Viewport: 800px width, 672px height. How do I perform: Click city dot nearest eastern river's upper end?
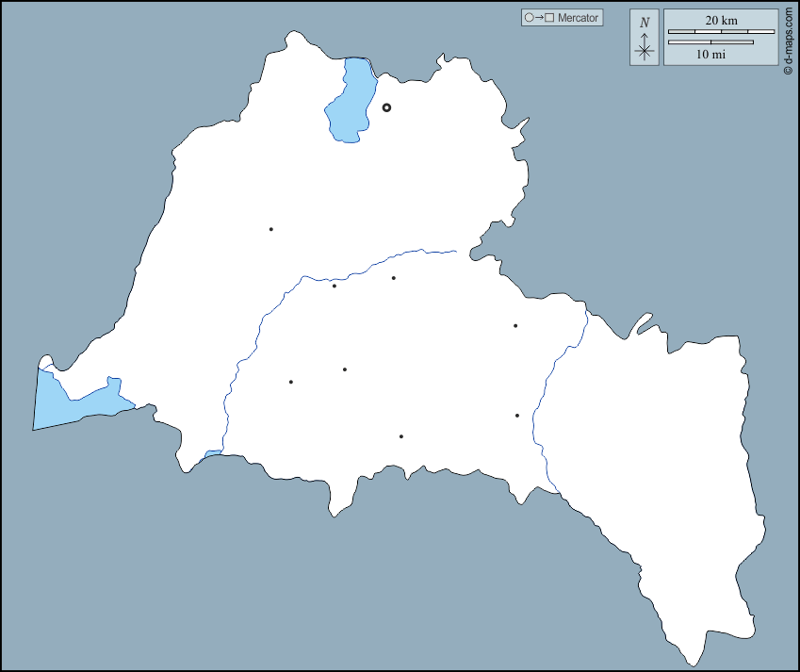(x=515, y=326)
